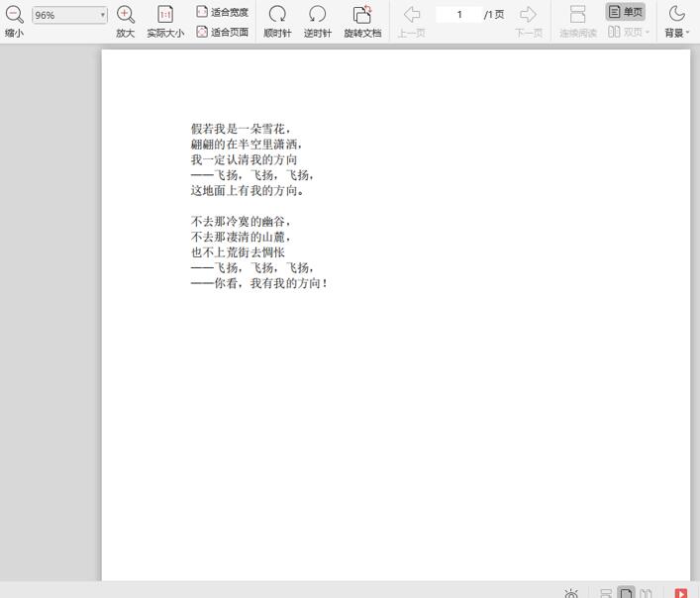Toggle single page (单页) view
Viewport: 700px width, 598px height.
(625, 12)
